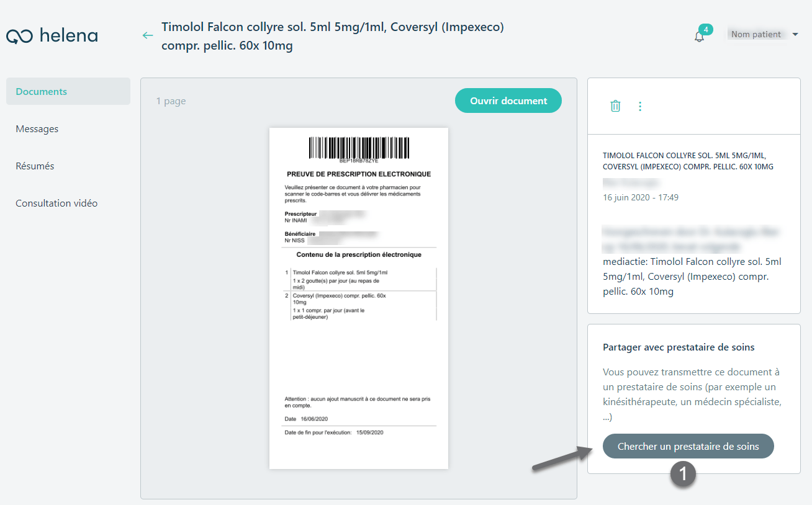Click the numbered annotation circle 1

coord(683,474)
